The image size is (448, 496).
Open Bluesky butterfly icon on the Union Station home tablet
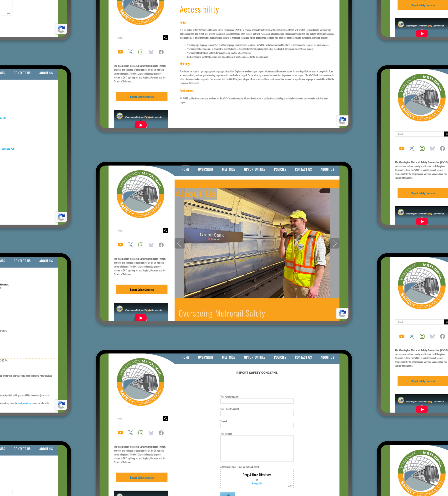(151, 245)
